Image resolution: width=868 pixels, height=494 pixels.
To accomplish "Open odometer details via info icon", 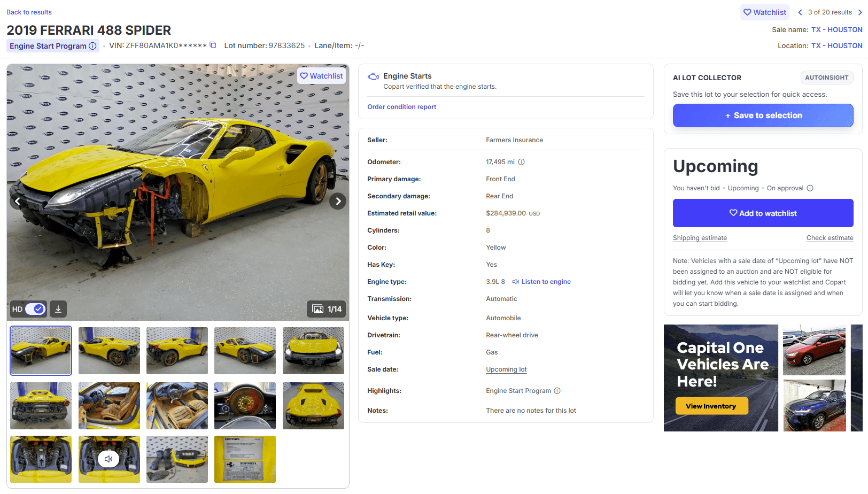I will [x=521, y=161].
